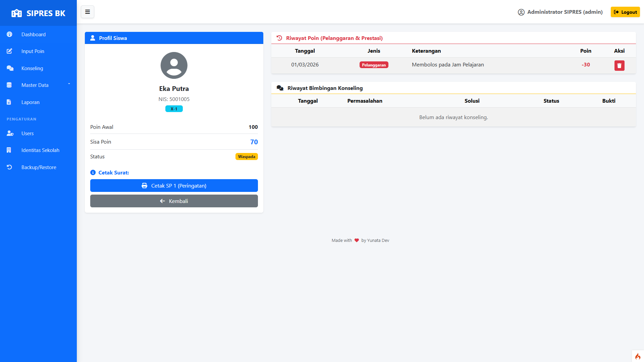Click the Administrator SIPRES user profile
Screen dimensions: 644x362
coord(560,12)
